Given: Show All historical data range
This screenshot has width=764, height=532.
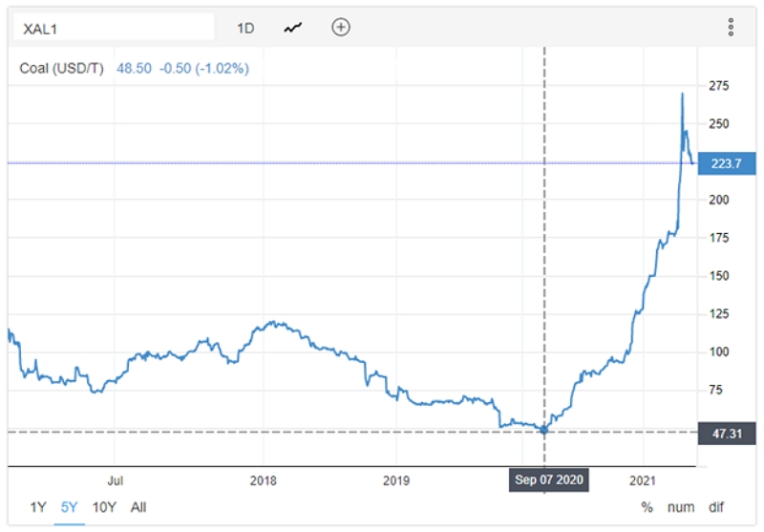Looking at the screenshot, I should point(138,507).
